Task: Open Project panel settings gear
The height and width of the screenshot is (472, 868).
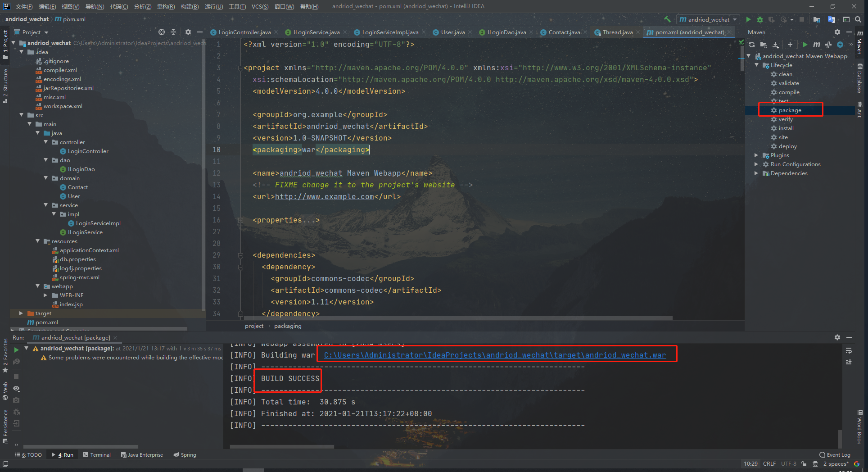Action: pos(188,32)
